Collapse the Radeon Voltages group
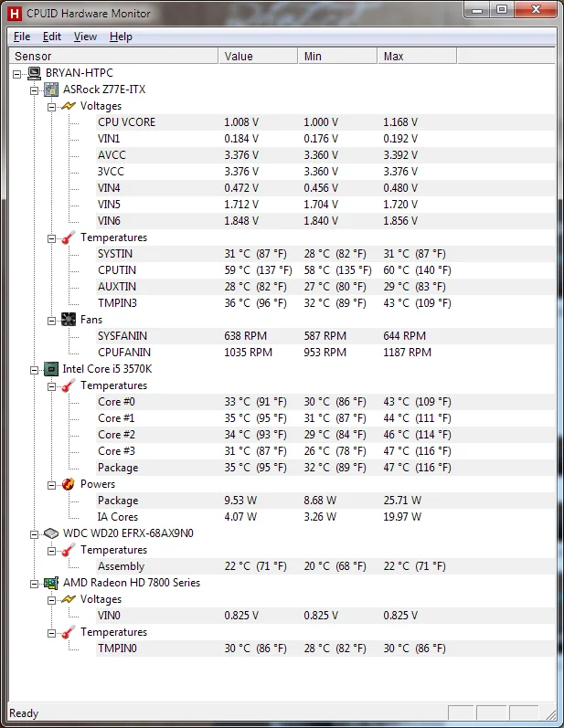Viewport: 564px width, 728px height. [x=51, y=600]
